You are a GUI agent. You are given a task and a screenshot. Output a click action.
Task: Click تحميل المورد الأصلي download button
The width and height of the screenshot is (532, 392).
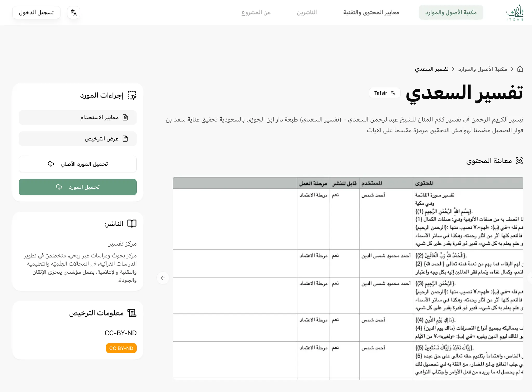(x=78, y=164)
